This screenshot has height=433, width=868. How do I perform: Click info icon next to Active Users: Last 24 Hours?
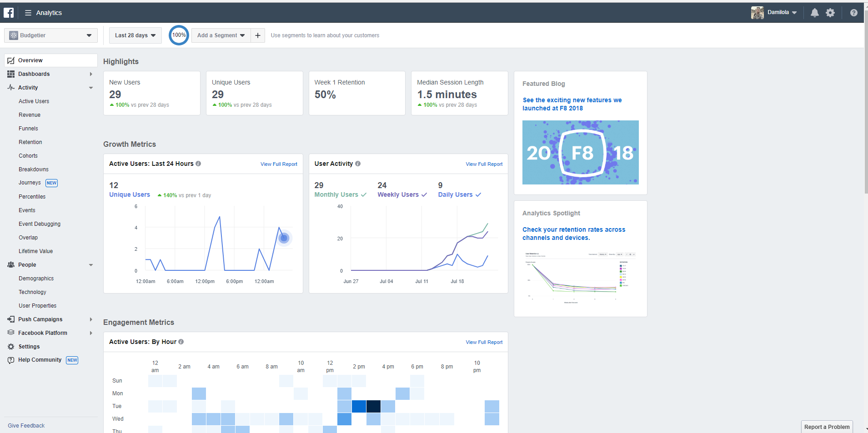tap(198, 164)
